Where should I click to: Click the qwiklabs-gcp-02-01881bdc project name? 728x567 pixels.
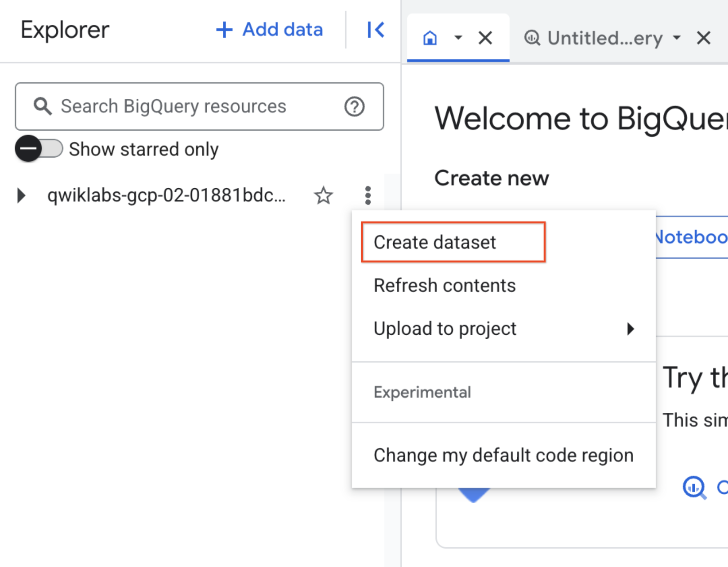point(166,195)
